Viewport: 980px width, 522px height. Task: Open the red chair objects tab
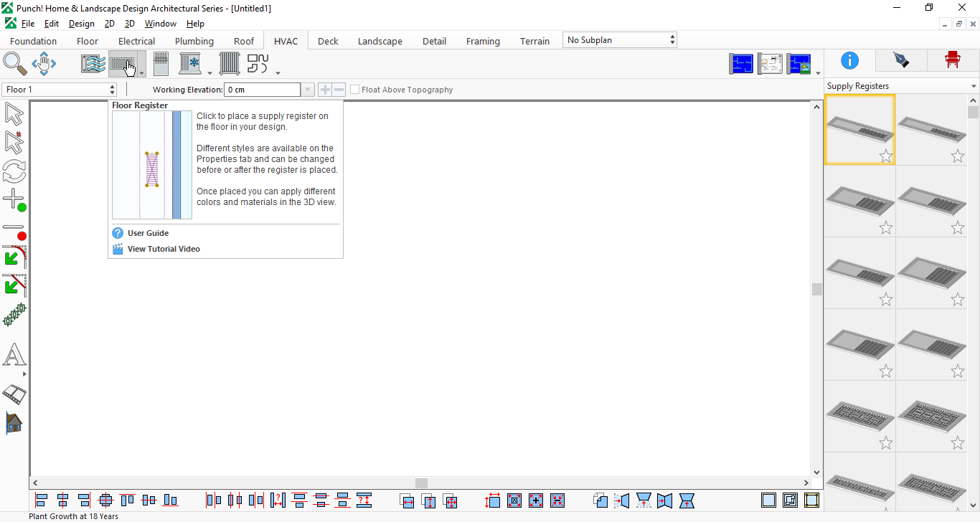[953, 60]
